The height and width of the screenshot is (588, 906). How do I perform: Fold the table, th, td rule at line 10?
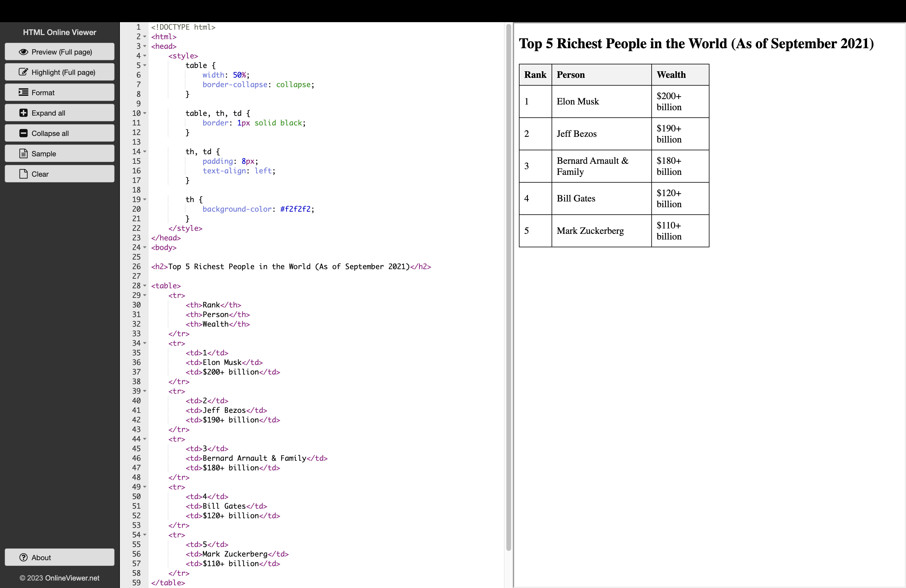tap(145, 113)
